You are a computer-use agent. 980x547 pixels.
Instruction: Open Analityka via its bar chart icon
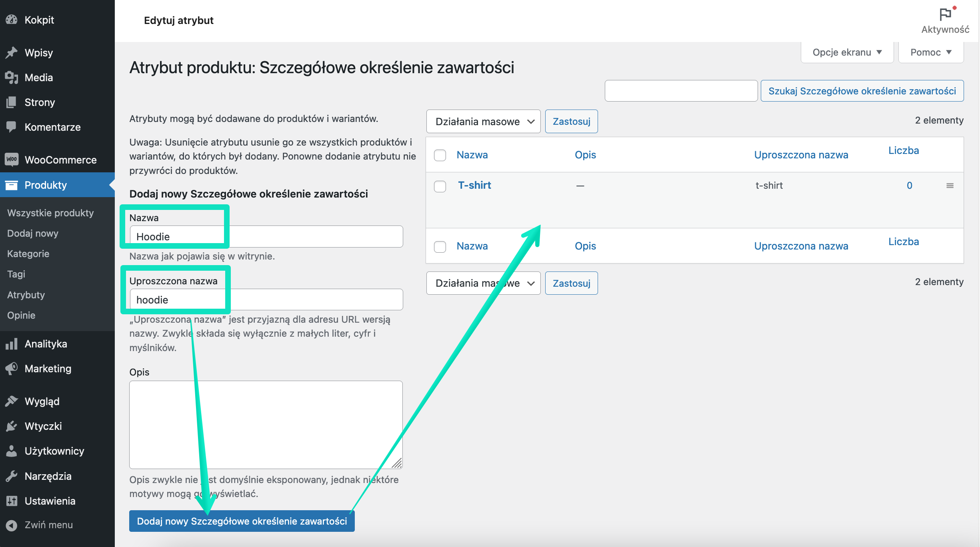pyautogui.click(x=12, y=344)
